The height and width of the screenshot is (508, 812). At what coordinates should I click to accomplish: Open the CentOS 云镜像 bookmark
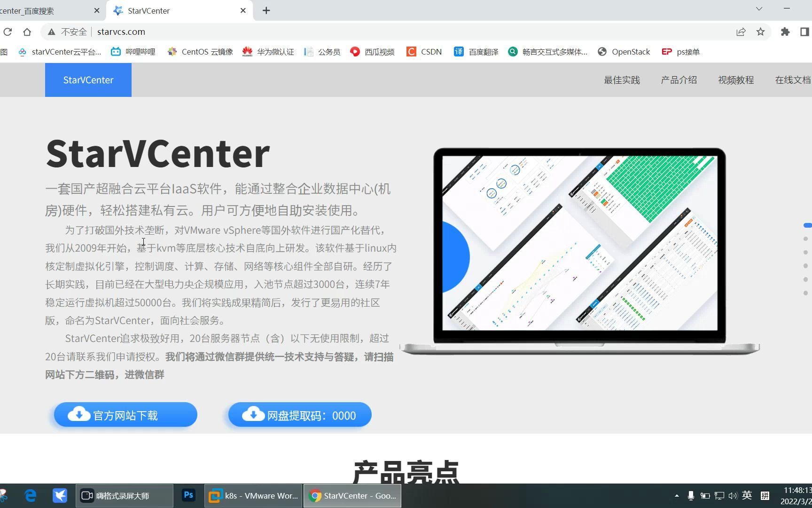(200, 52)
